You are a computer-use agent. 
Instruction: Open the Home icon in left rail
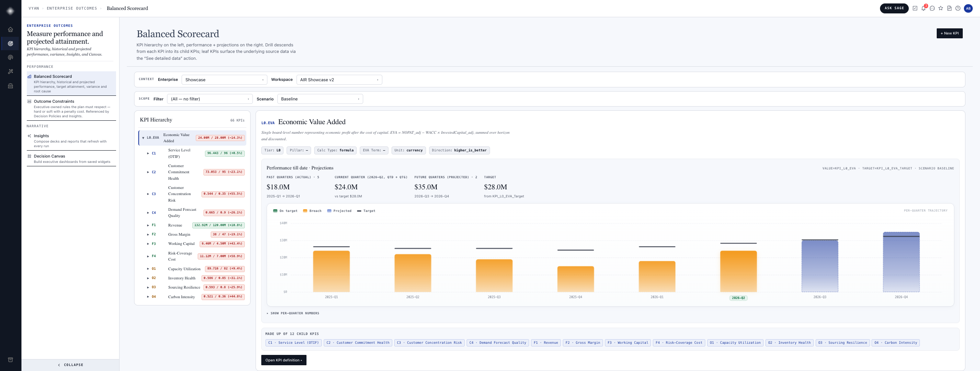click(10, 30)
